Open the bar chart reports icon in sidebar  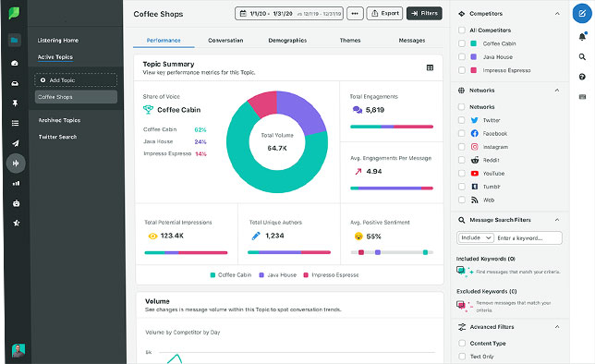pyautogui.click(x=16, y=183)
